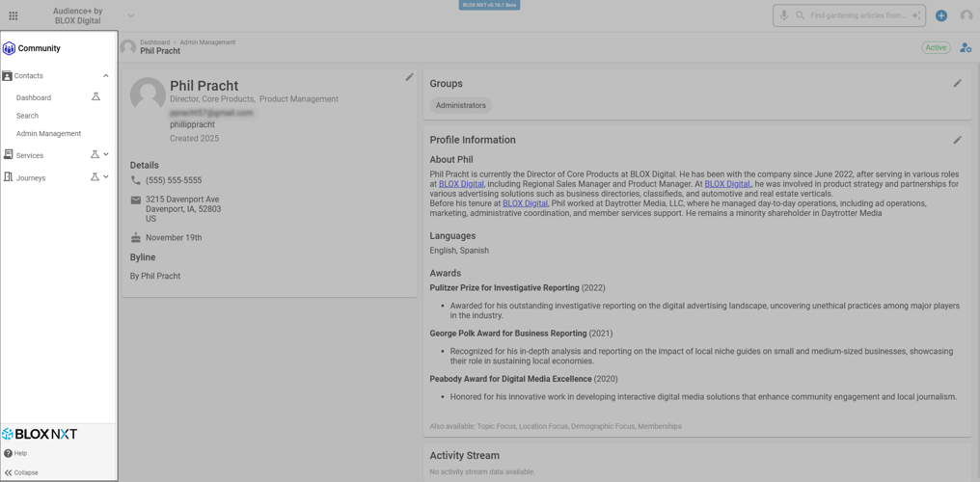The image size is (980, 482).
Task: Click the magnifier icon in the search bar
Action: [x=800, y=15]
